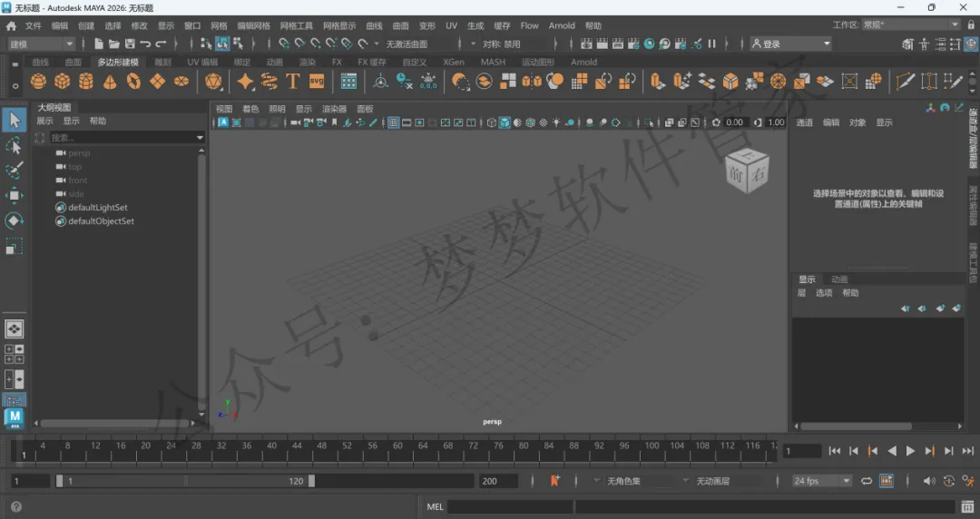This screenshot has width=980, height=519.
Task: Select the Lasso tool in the tool box
Action: (14, 146)
